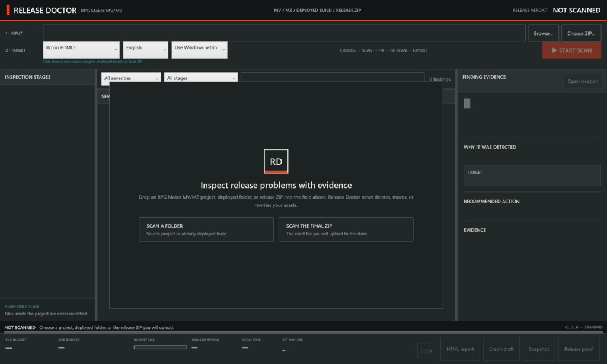The height and width of the screenshot is (364, 607).
Task: Open the itch.io HTML5 target dropdown
Action: [x=81, y=50]
